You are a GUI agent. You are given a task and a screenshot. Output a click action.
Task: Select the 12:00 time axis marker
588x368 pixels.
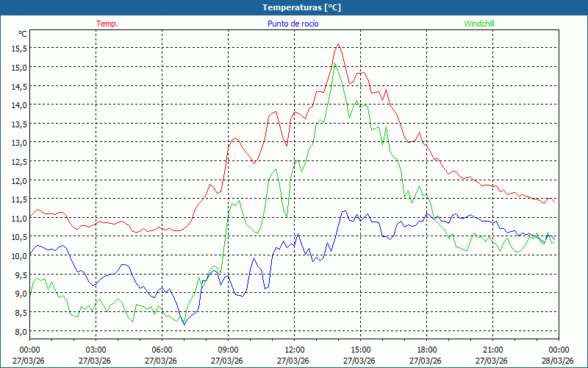click(x=294, y=350)
